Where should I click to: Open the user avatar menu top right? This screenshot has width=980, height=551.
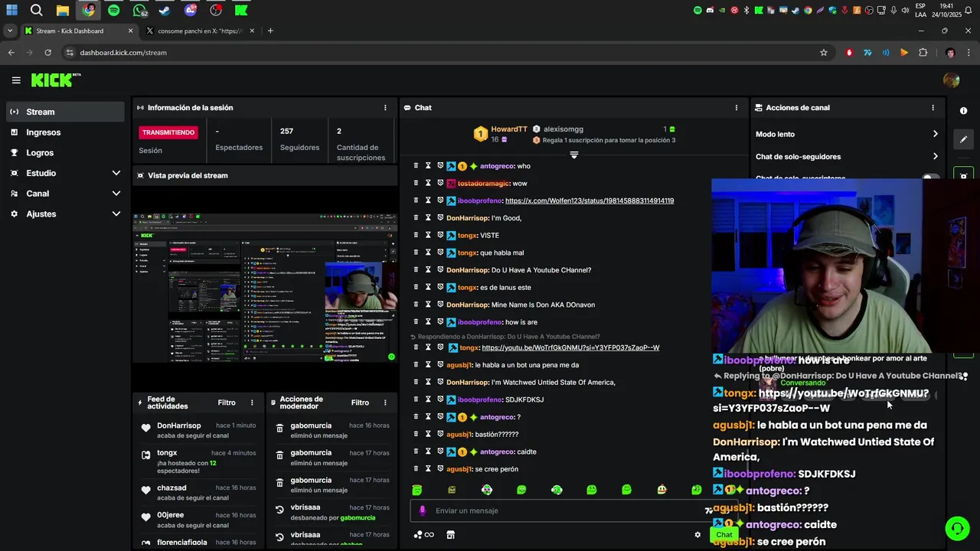(952, 80)
